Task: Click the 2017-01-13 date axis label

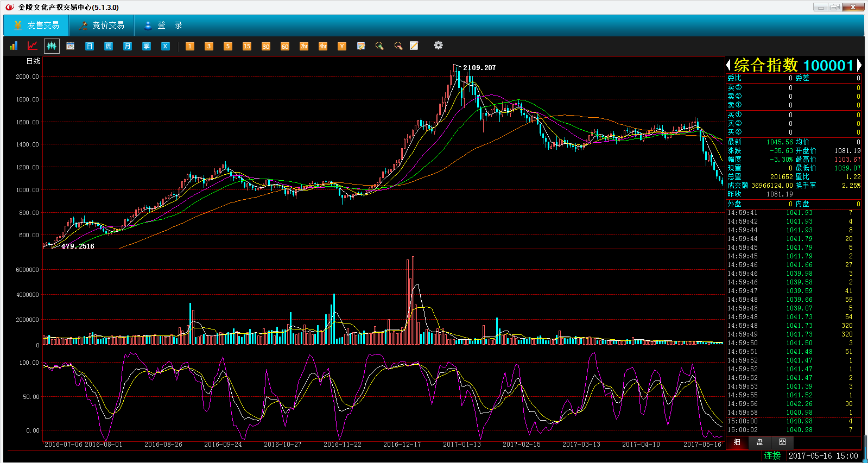Action: click(462, 445)
